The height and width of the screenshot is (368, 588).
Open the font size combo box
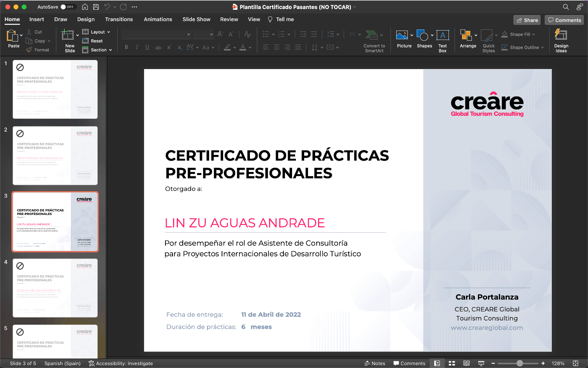[x=204, y=34]
